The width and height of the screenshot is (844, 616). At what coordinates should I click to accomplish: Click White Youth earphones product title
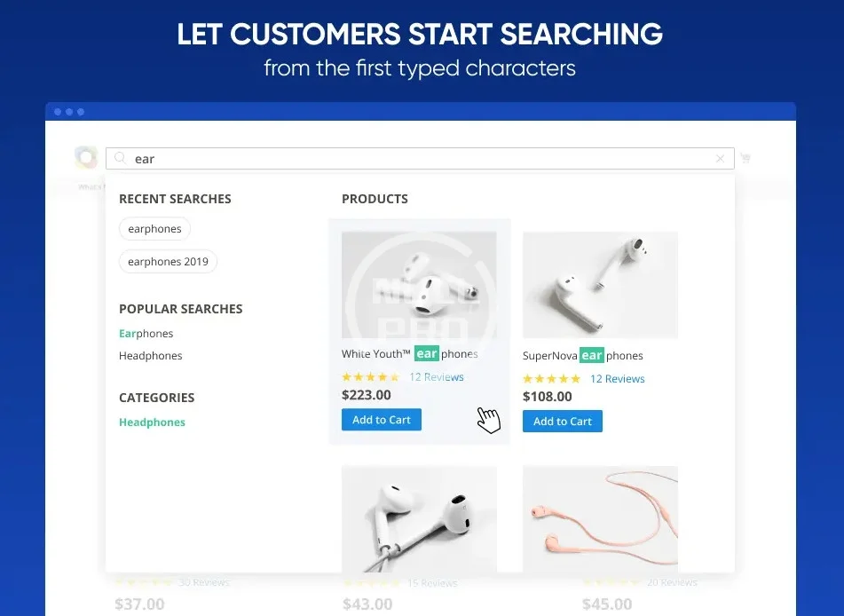pos(409,354)
